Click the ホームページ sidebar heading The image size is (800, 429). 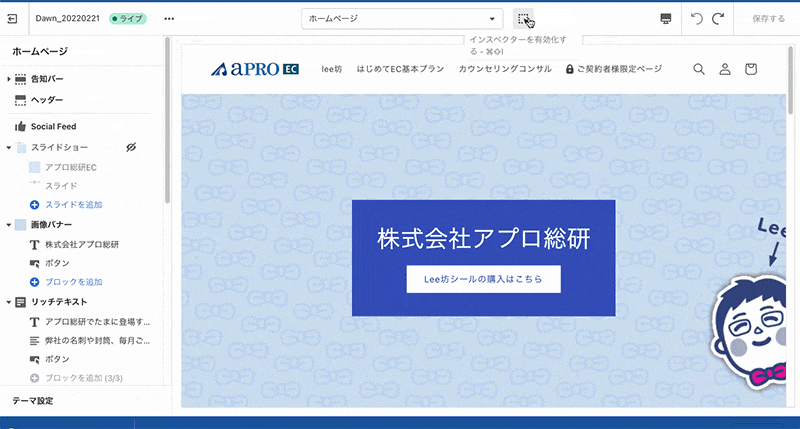coord(40,52)
